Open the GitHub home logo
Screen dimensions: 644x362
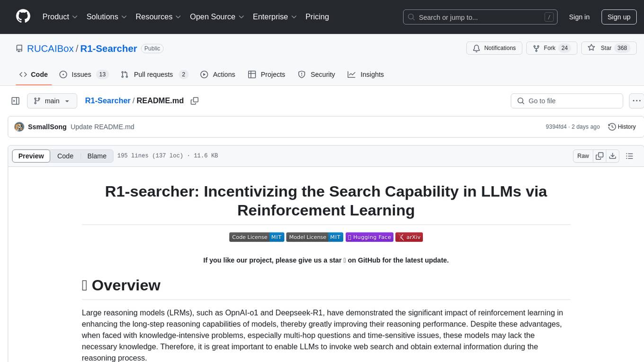[23, 17]
